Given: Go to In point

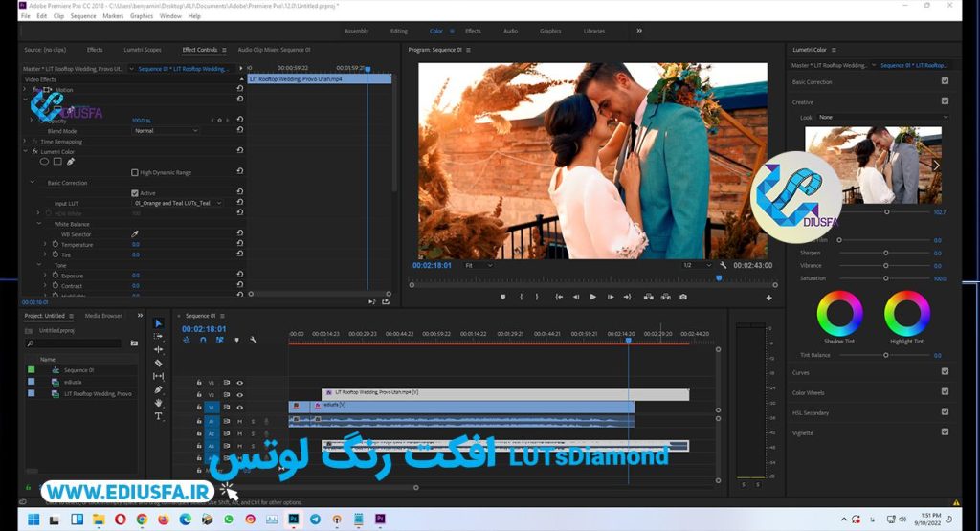Looking at the screenshot, I should tap(559, 297).
